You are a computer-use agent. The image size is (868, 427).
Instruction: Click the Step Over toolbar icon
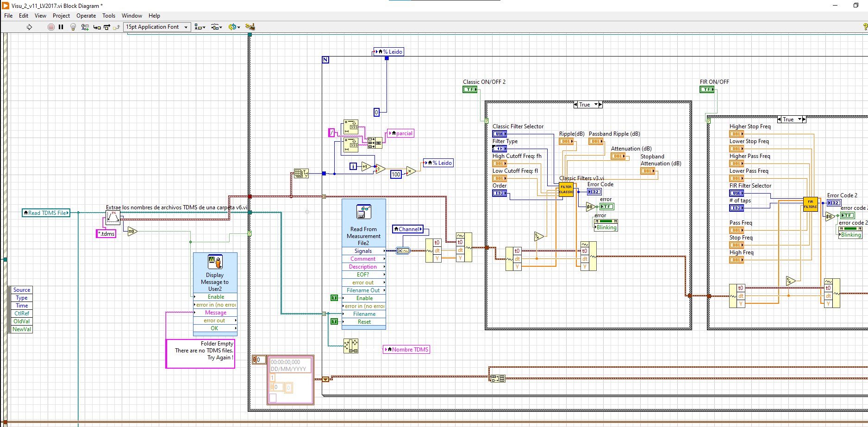[x=107, y=27]
